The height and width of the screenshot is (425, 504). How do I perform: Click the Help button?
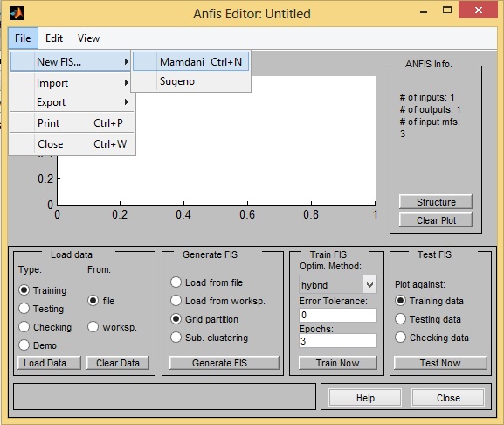click(365, 398)
